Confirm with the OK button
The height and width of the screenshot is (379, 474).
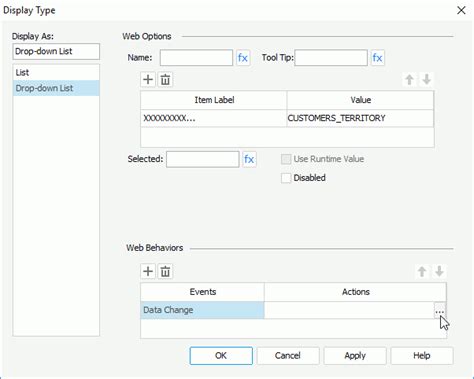pyautogui.click(x=221, y=356)
